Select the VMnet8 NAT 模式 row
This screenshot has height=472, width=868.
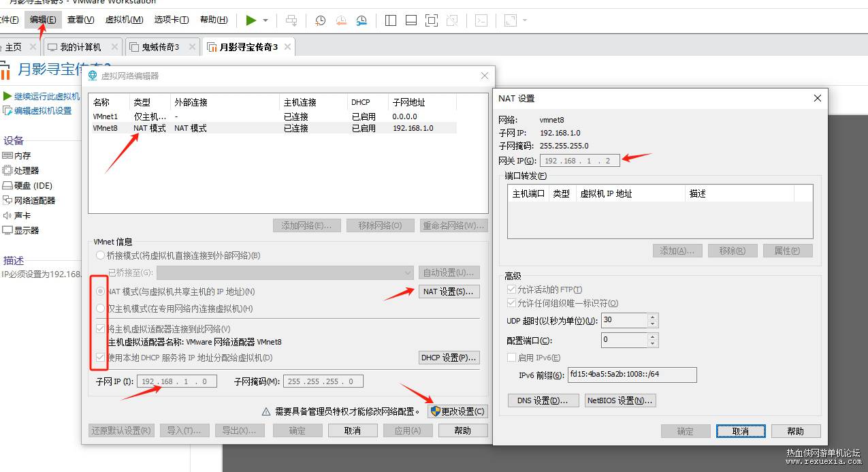[x=274, y=128]
